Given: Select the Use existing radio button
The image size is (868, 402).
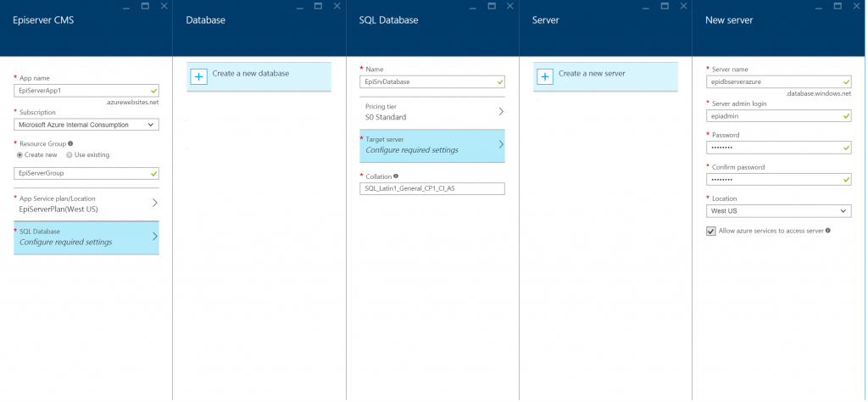Looking at the screenshot, I should click(x=70, y=155).
